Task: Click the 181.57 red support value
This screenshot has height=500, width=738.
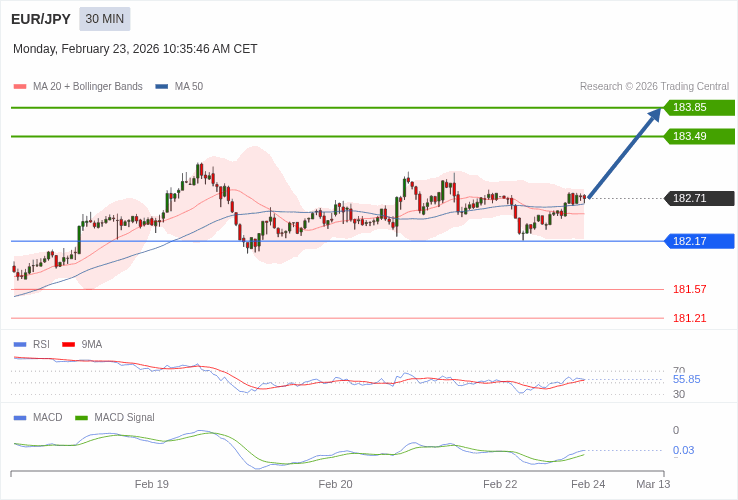Action: pos(690,289)
